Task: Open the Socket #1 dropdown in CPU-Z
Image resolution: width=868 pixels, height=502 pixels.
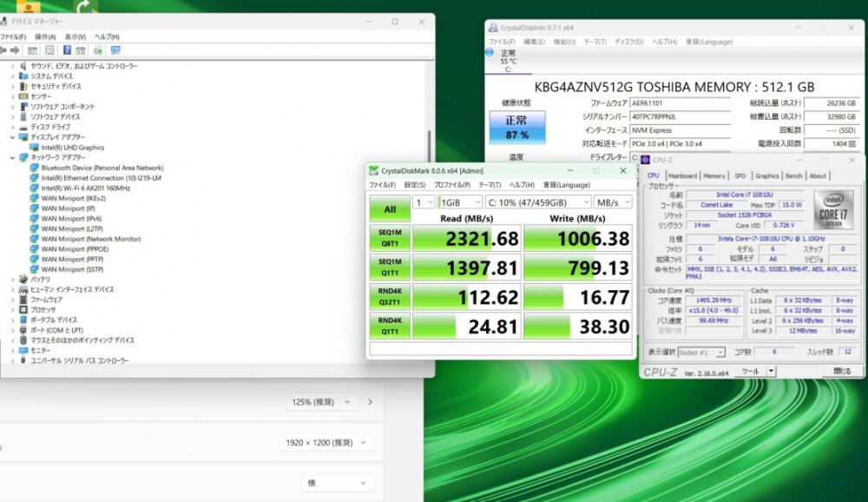Action: 701,353
